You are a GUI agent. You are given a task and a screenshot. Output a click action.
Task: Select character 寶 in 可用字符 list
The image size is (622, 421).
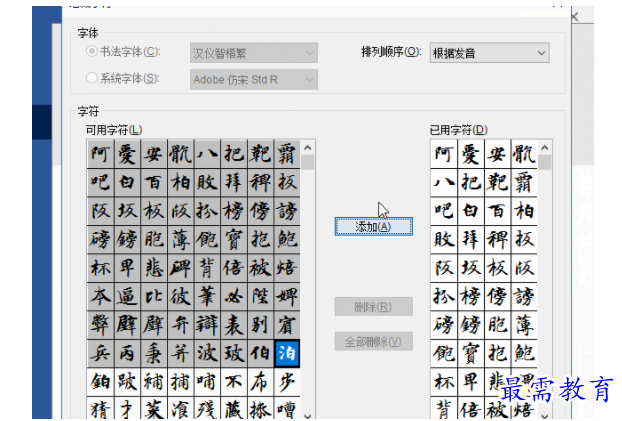pos(233,239)
